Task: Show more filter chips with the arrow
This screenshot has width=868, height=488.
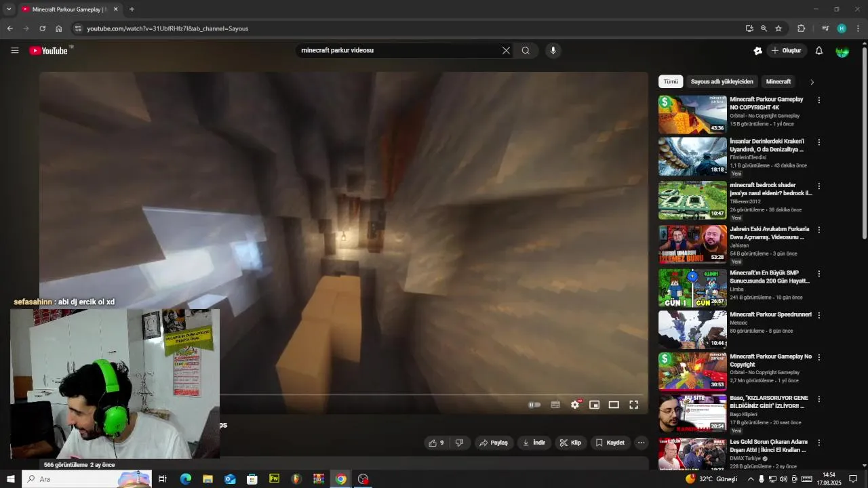Action: (812, 82)
